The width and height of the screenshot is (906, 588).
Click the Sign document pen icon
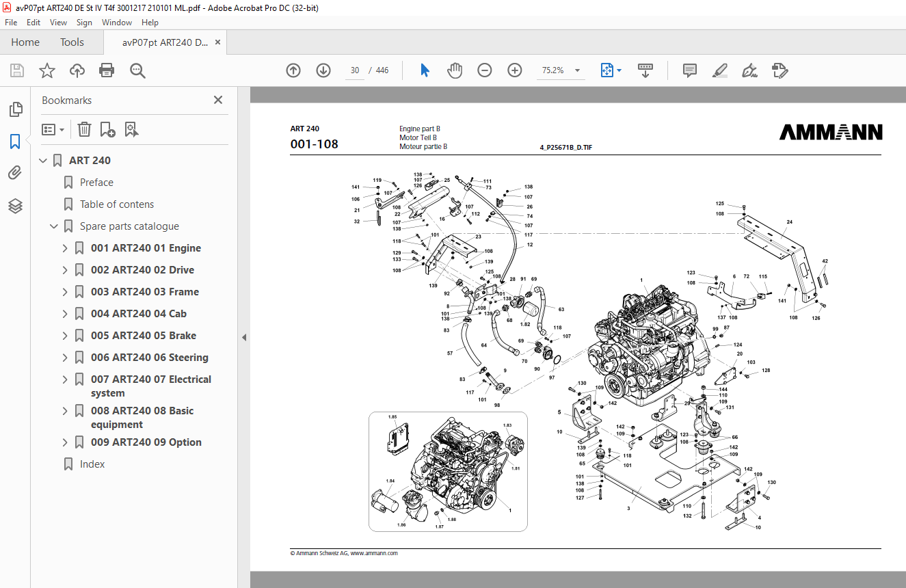(x=749, y=70)
